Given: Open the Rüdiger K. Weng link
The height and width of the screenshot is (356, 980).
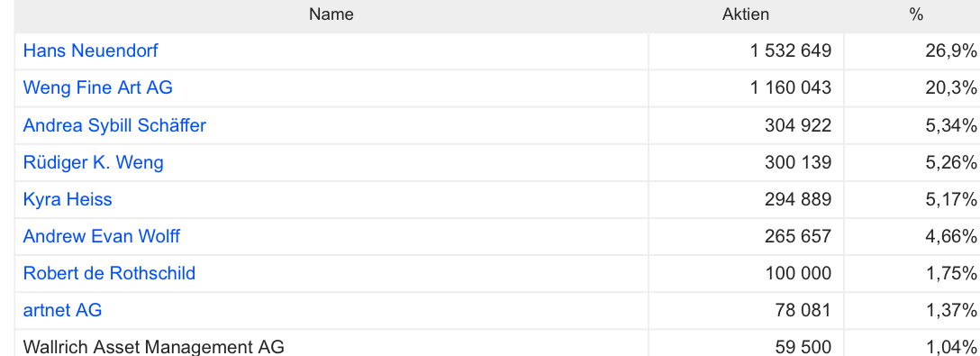Looking at the screenshot, I should point(93,162).
